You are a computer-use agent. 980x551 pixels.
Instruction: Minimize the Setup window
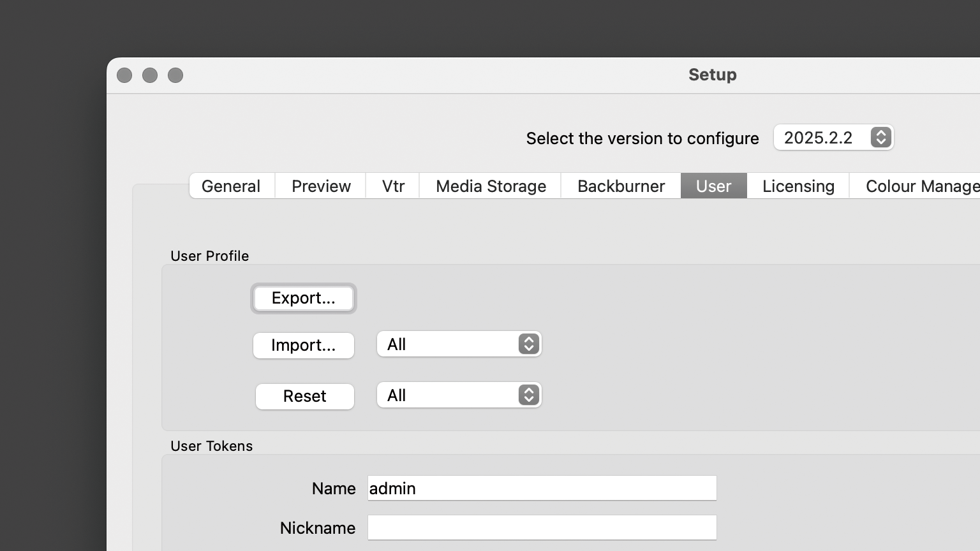[150, 75]
